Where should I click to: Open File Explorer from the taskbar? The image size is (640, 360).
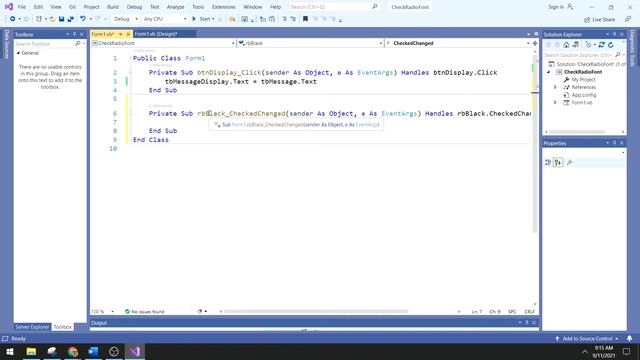31,351
